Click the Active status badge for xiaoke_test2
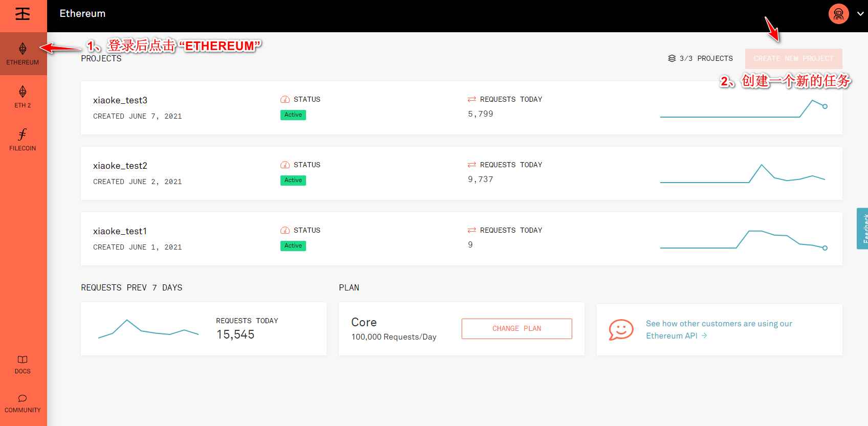Image resolution: width=868 pixels, height=426 pixels. 293,181
